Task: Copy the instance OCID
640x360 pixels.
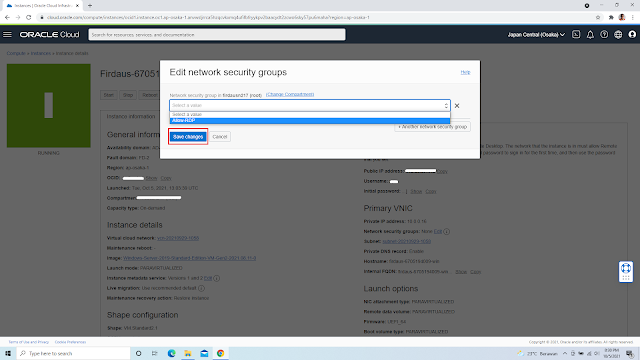Action: 166,178
